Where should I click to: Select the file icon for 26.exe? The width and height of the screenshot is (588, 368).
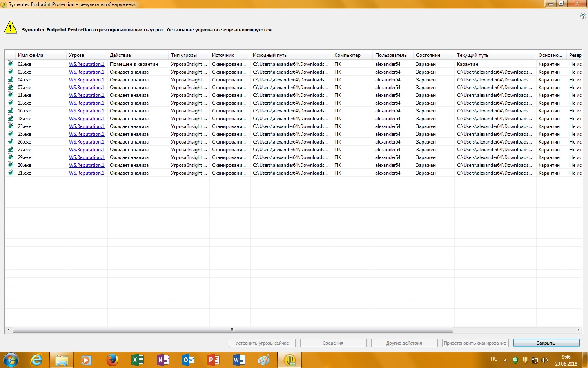point(10,141)
